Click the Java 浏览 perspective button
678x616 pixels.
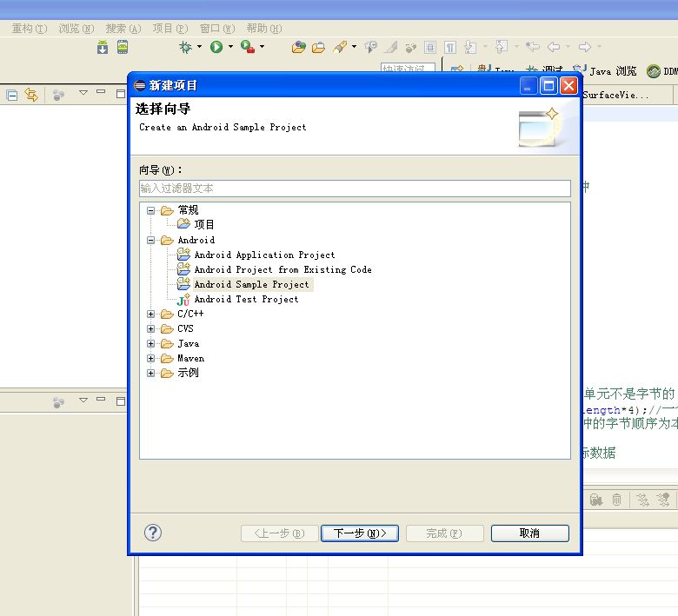click(x=605, y=71)
